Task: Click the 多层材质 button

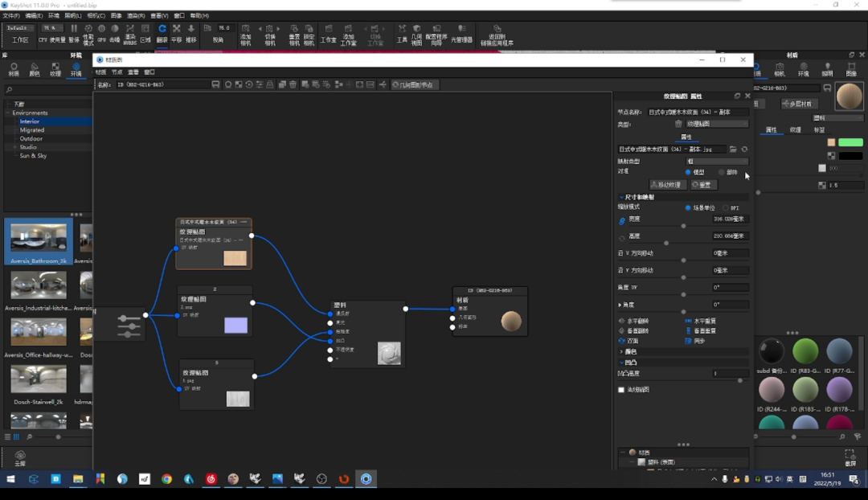Action: point(798,104)
